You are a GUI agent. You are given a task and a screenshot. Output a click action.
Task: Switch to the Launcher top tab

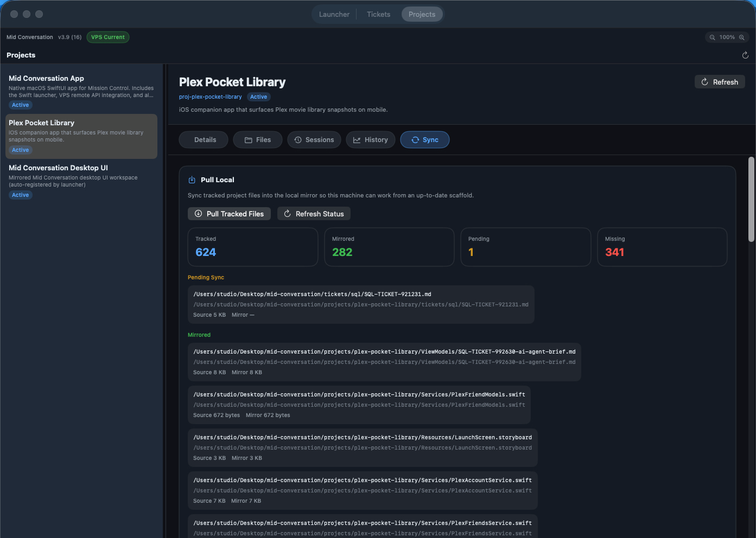tap(334, 15)
